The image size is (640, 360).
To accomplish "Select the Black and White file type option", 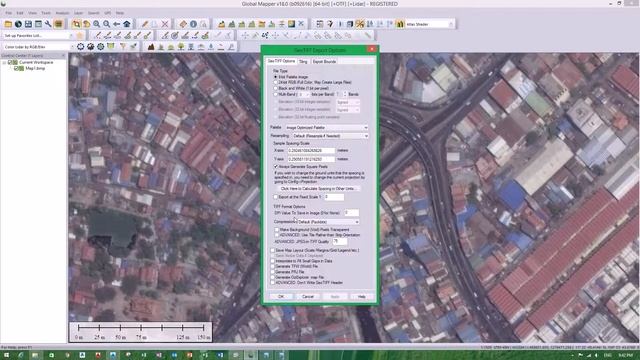I will tap(276, 88).
